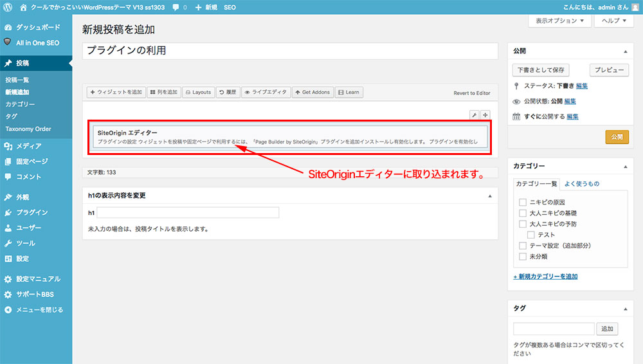643x364 pixels.
Task: Click プレビュー button
Action: tap(609, 70)
